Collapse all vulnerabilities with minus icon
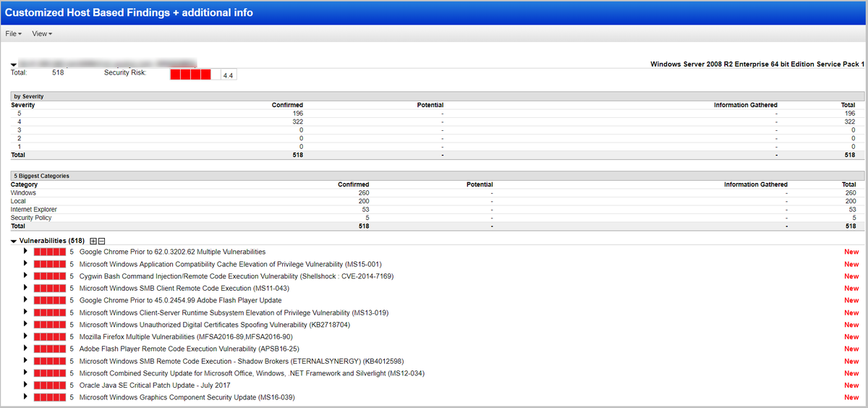Image resolution: width=868 pixels, height=408 pixels. 102,240
